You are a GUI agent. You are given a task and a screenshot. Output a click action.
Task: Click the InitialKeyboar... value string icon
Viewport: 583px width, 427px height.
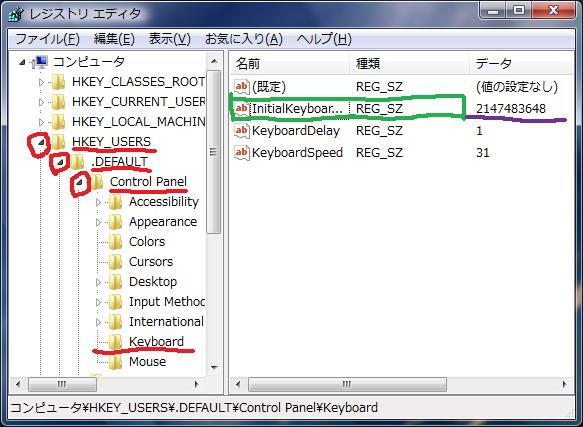242,109
